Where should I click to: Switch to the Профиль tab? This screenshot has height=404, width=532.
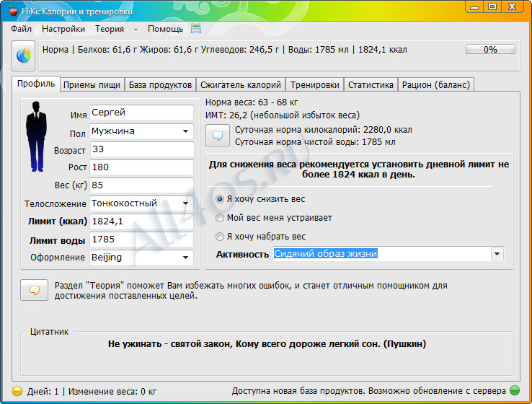tap(36, 84)
